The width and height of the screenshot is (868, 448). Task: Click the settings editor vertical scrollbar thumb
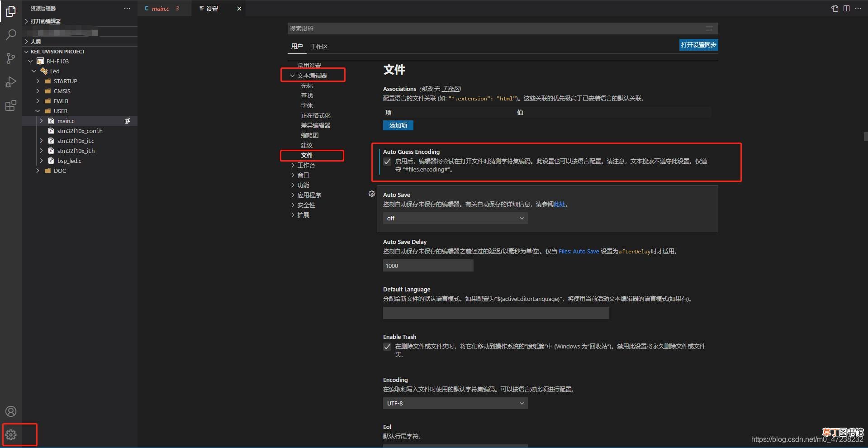point(865,136)
